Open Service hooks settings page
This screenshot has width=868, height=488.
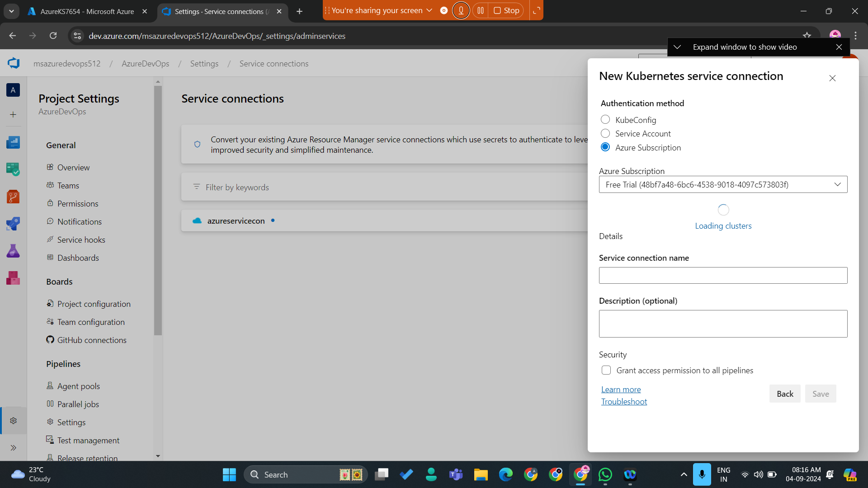[81, 240]
